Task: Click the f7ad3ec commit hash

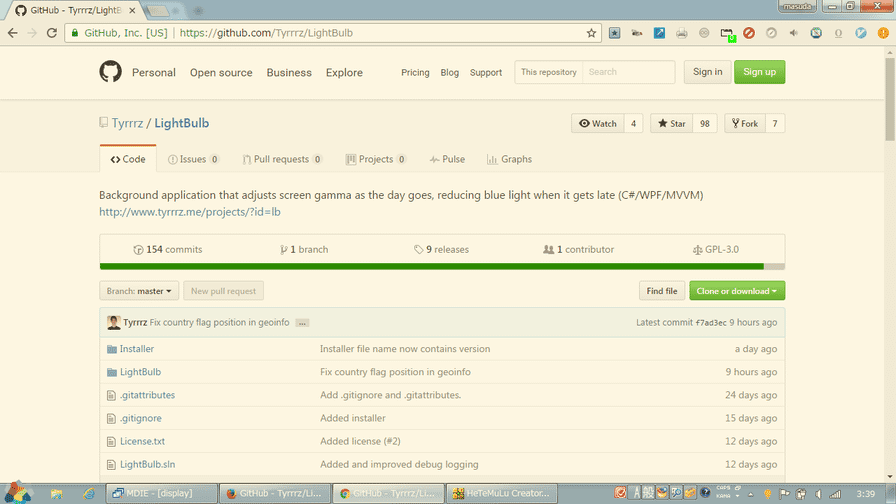Action: click(x=711, y=323)
